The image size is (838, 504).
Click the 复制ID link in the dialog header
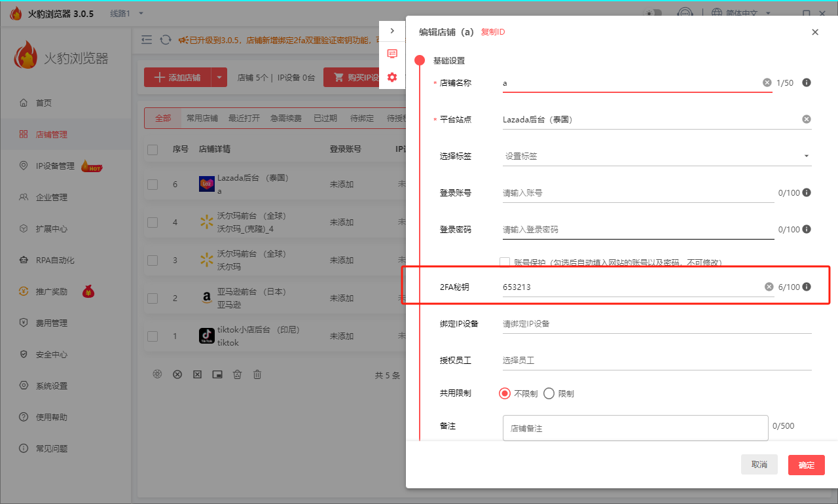[x=492, y=31]
